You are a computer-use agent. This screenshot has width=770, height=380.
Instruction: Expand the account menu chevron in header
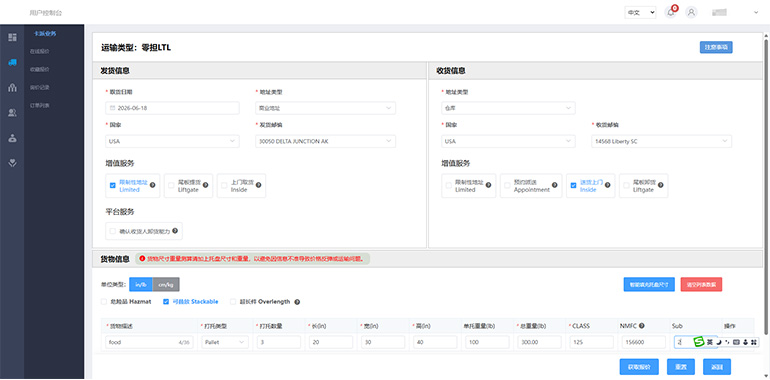tap(756, 13)
